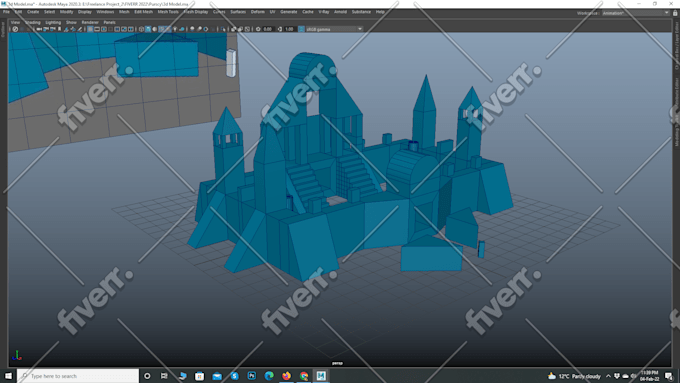The height and width of the screenshot is (383, 680).
Task: Toggle X-Ray mode icon
Action: tap(233, 29)
